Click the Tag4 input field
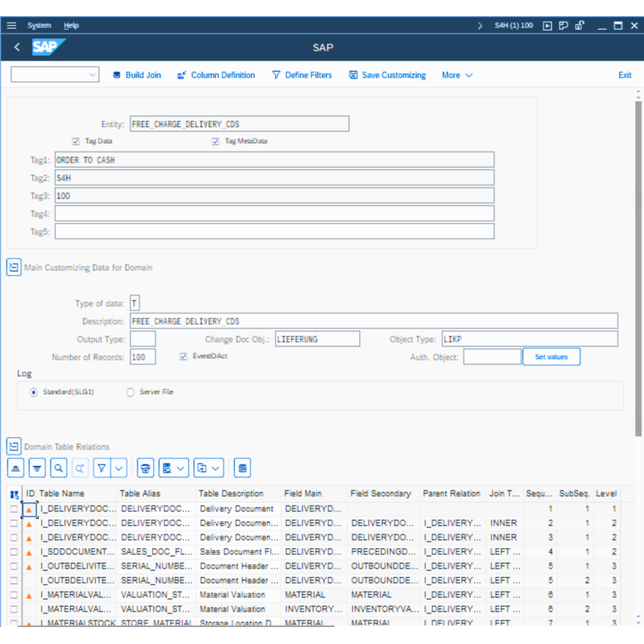 275,213
